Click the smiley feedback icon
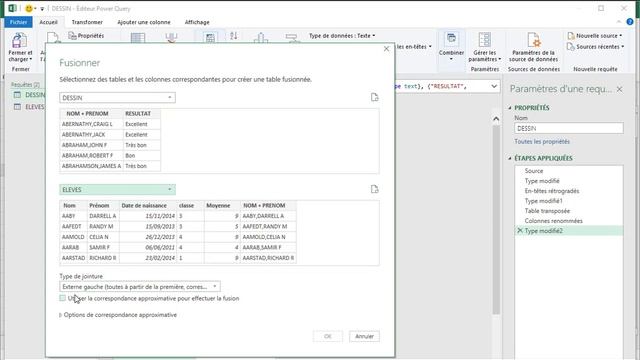This screenshot has width=640, height=360. [29, 8]
